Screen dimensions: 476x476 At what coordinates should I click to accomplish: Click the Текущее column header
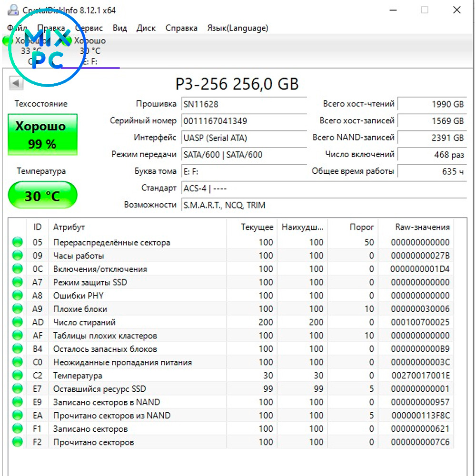[252, 227]
